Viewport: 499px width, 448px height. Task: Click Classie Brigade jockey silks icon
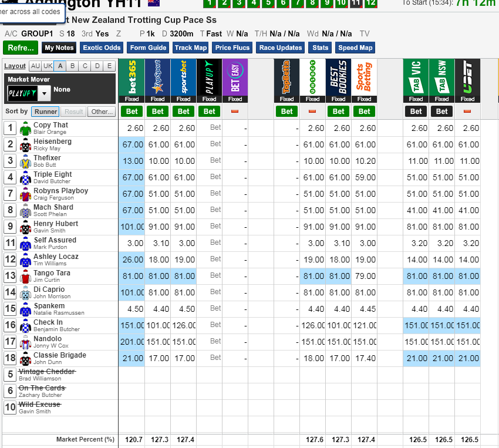(x=25, y=359)
